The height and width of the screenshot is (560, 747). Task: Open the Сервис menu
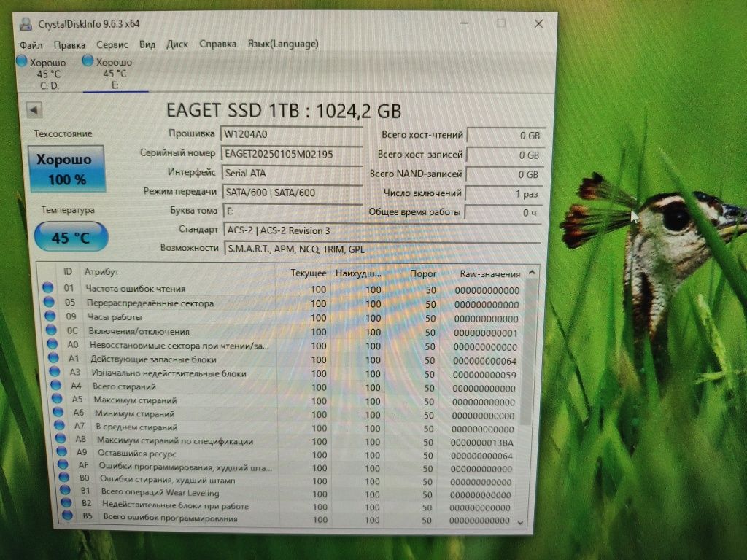pos(112,44)
